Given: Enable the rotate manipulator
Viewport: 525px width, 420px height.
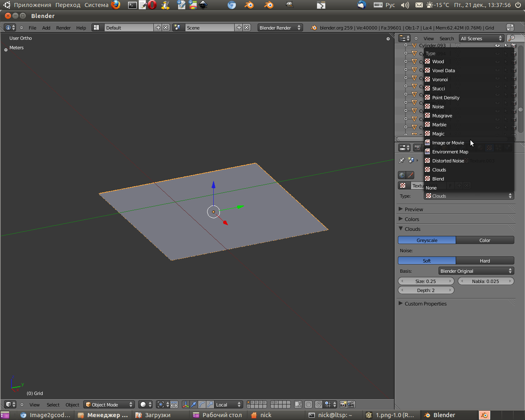Looking at the screenshot, I should tap(202, 404).
